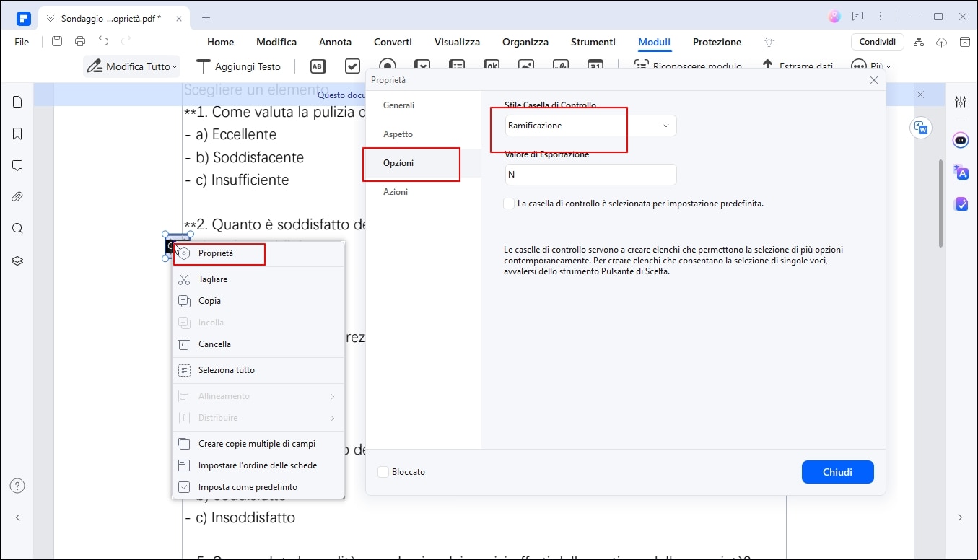
Task: Open the Generali tab in Proprietà
Action: 398,105
